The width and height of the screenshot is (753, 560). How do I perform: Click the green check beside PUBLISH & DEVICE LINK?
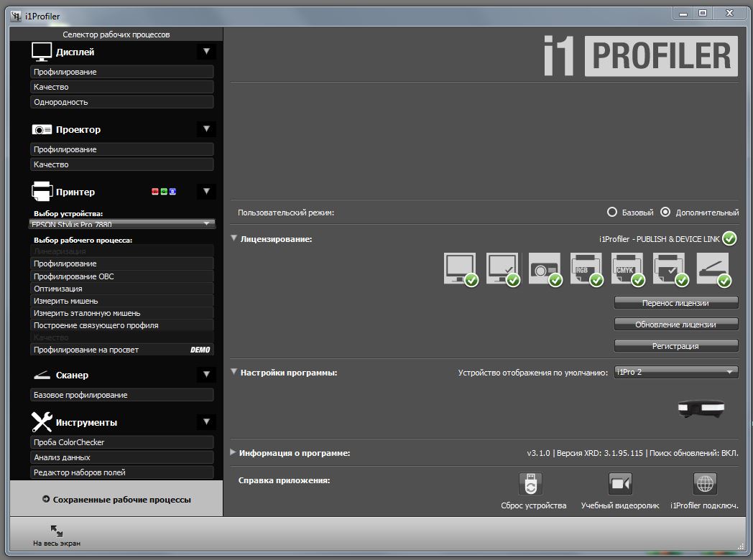pos(729,238)
